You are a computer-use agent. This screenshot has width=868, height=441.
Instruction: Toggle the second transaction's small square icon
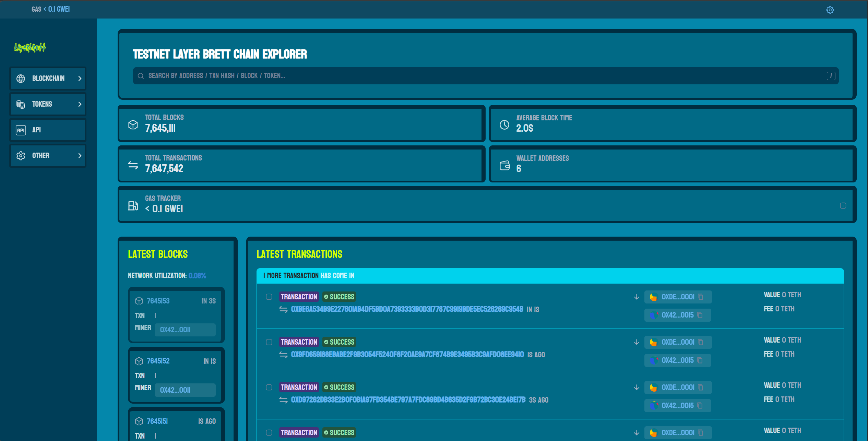pos(269,342)
